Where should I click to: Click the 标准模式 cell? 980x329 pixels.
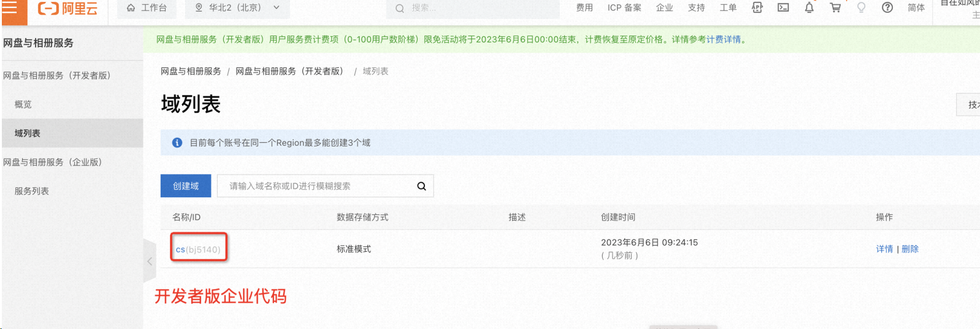(354, 249)
